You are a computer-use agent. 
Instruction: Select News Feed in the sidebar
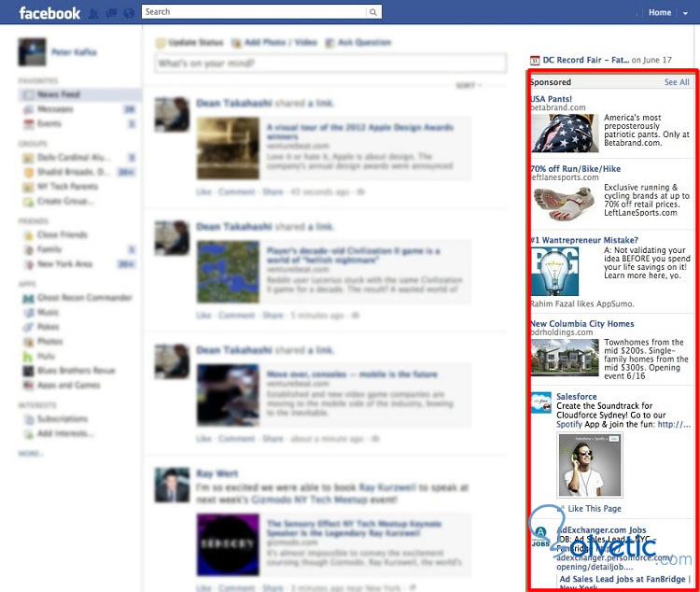click(x=79, y=94)
